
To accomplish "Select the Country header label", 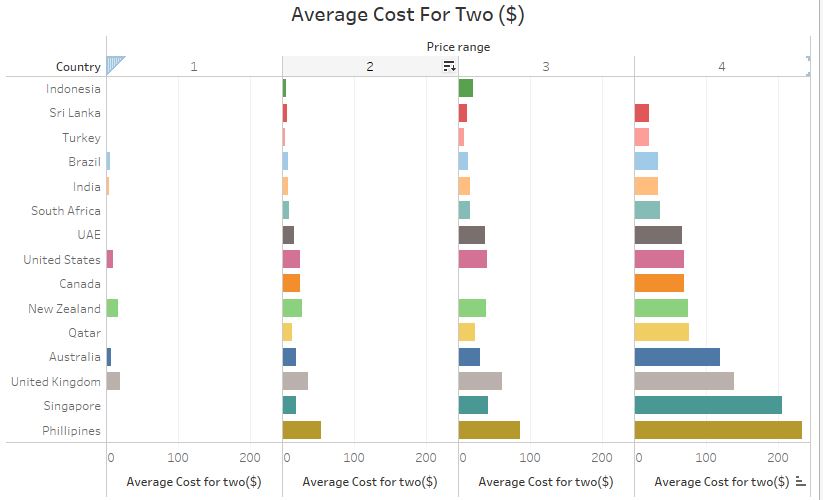I will (78, 67).
